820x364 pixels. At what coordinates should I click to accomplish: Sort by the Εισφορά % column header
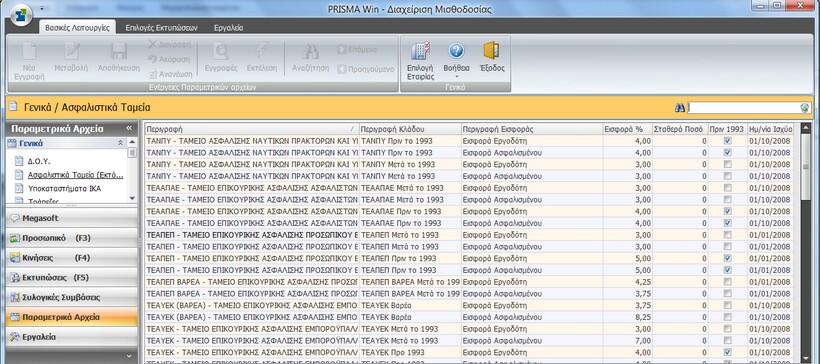(627, 129)
